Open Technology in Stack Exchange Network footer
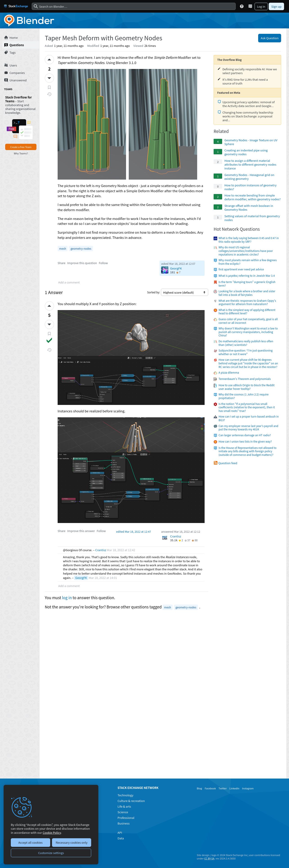289x868 pixels. click(x=125, y=795)
